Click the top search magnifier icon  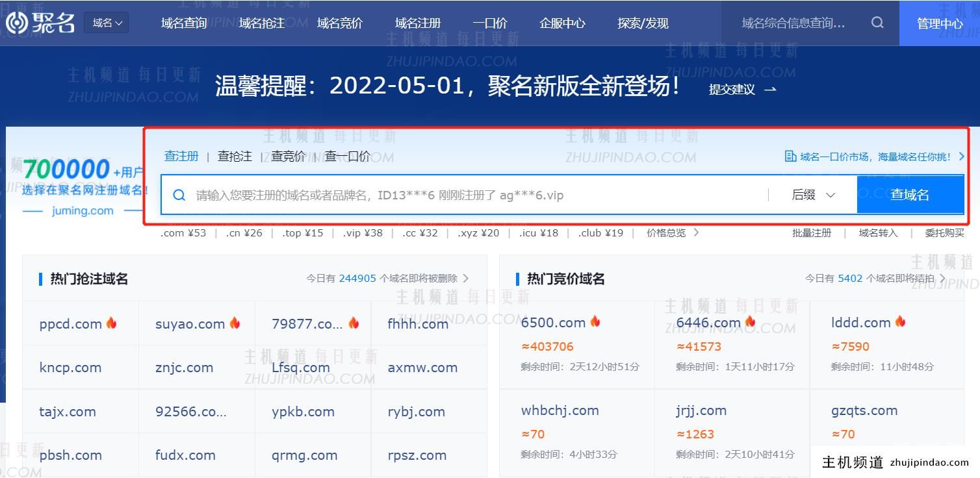pos(877,23)
